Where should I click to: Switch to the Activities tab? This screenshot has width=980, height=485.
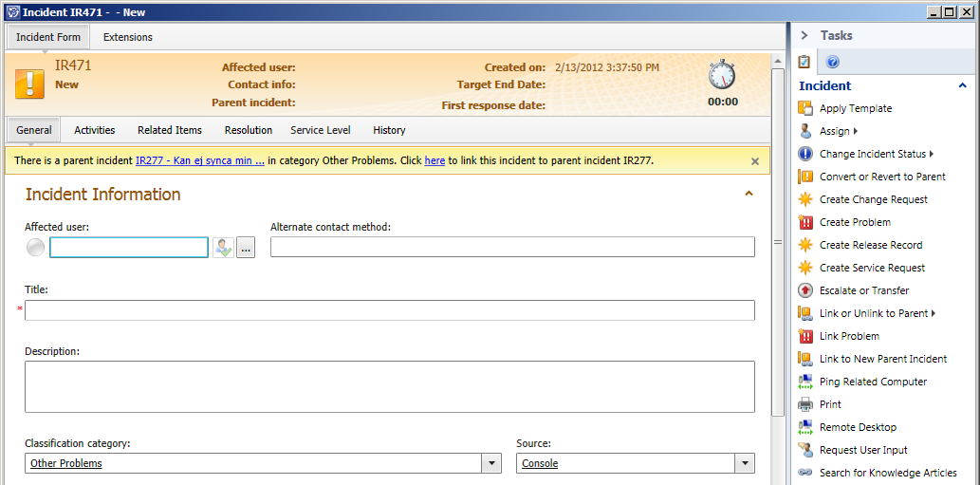(x=94, y=130)
